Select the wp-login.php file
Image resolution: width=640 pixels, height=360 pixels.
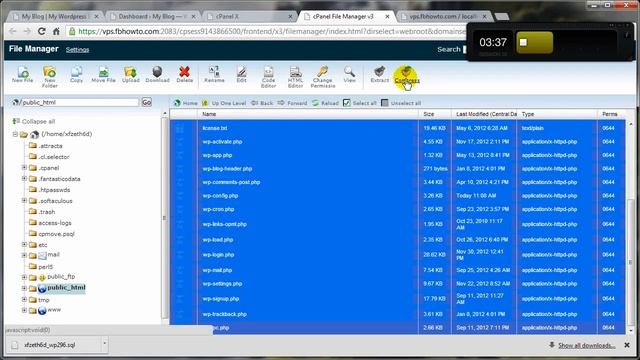tap(218, 255)
